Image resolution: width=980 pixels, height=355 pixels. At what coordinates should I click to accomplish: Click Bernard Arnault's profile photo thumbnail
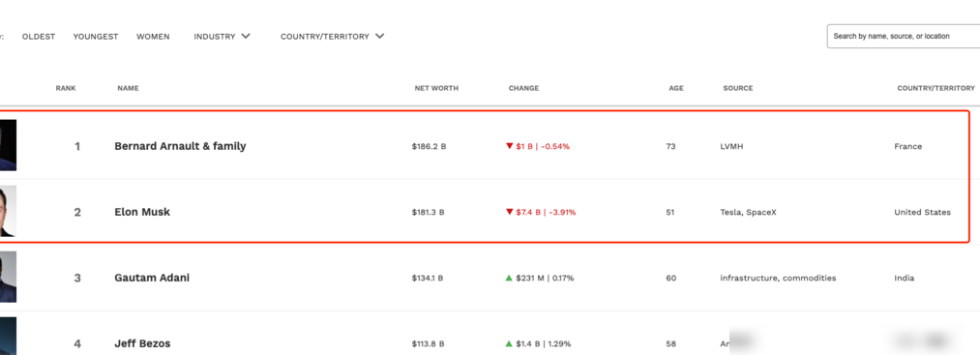[8, 146]
